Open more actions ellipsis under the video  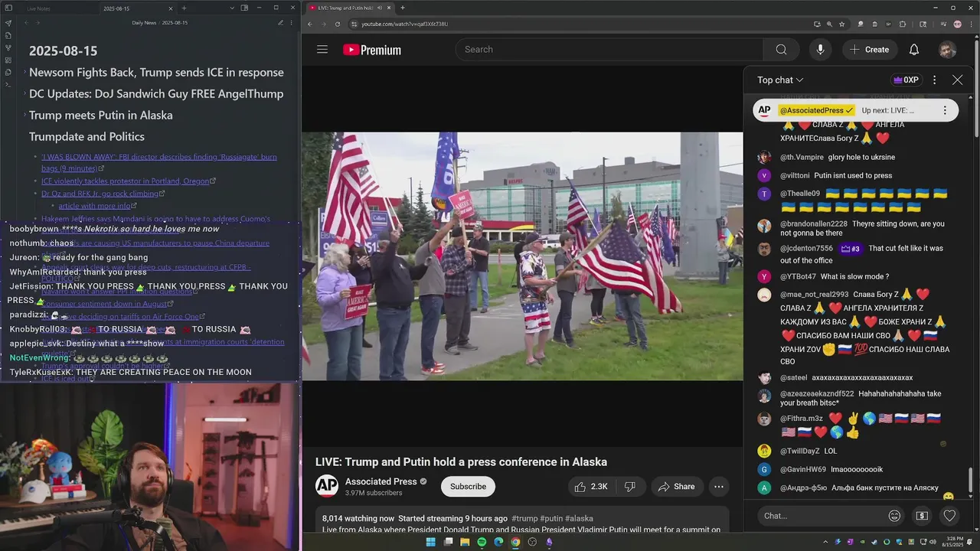718,487
